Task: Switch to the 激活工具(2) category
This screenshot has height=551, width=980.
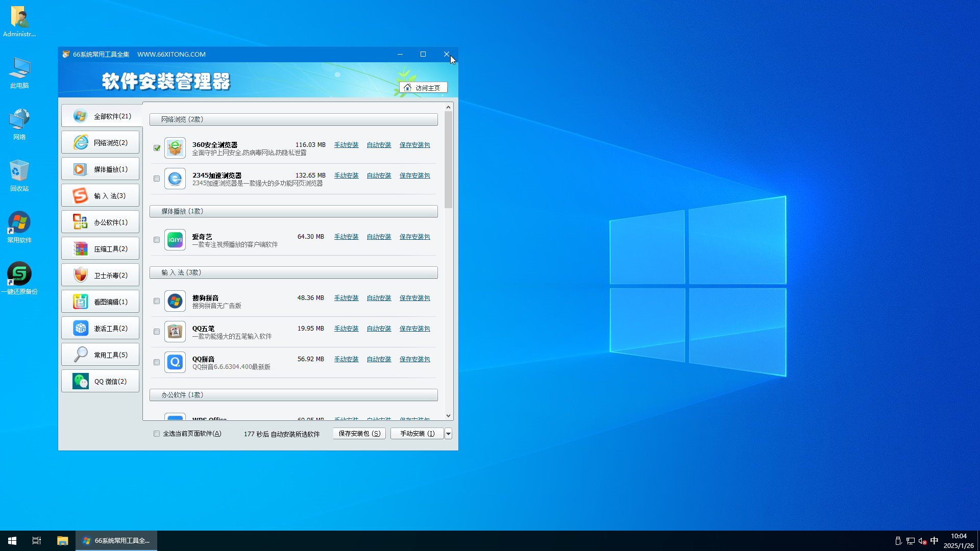Action: coord(100,329)
